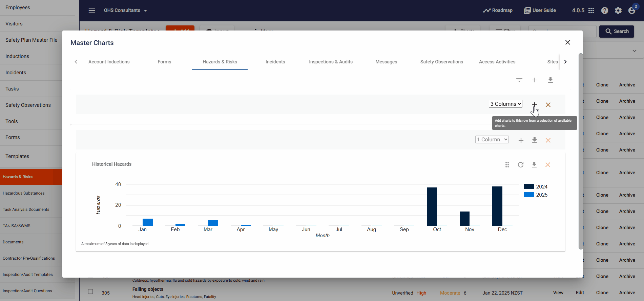Click the Master Charts dialog scrollbar
Viewport: 644px width, 301px height.
[581, 151]
